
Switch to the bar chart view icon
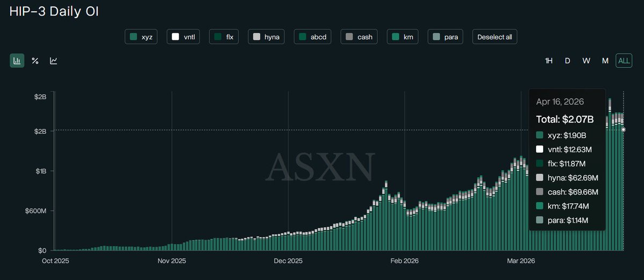click(17, 61)
